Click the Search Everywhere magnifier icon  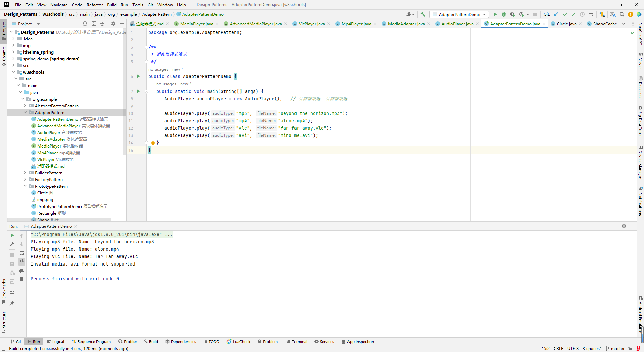tap(622, 14)
